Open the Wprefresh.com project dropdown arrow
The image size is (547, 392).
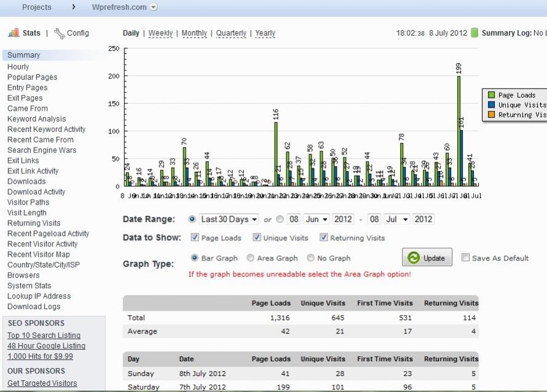tap(154, 7)
